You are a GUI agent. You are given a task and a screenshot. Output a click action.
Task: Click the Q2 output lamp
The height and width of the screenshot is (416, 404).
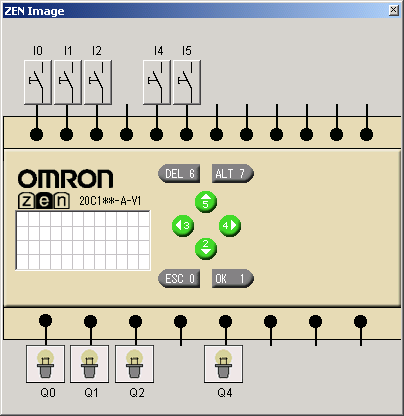pos(134,364)
